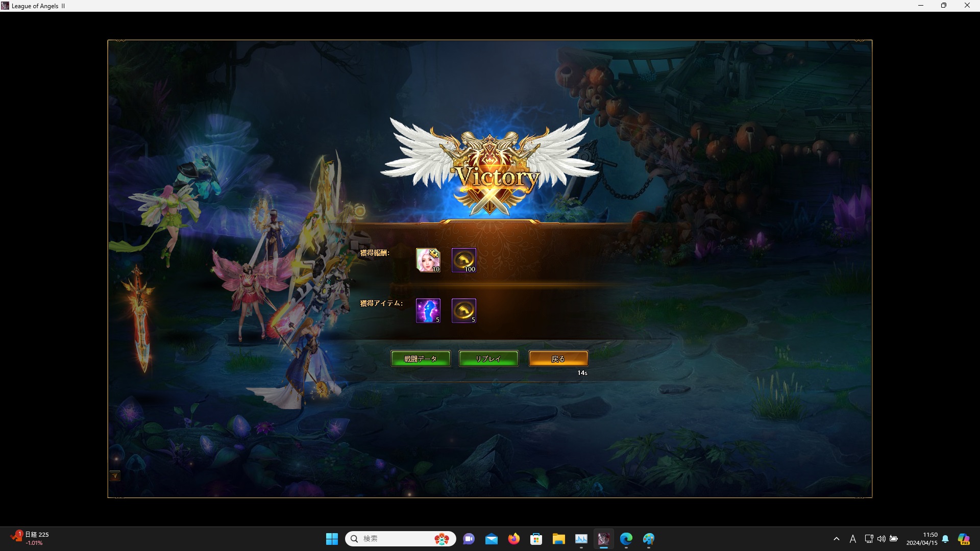Open the 日経 225 stock widget
Screen dimensions: 980x551
click(x=31, y=538)
